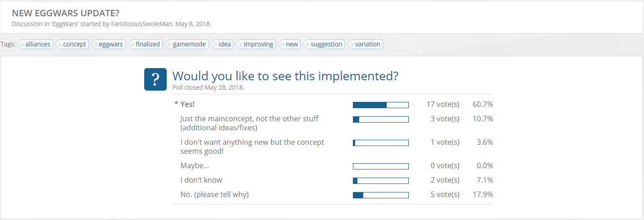View voters for '17 vote(s)' on Yes!
This screenshot has height=220, width=644.
coord(443,105)
